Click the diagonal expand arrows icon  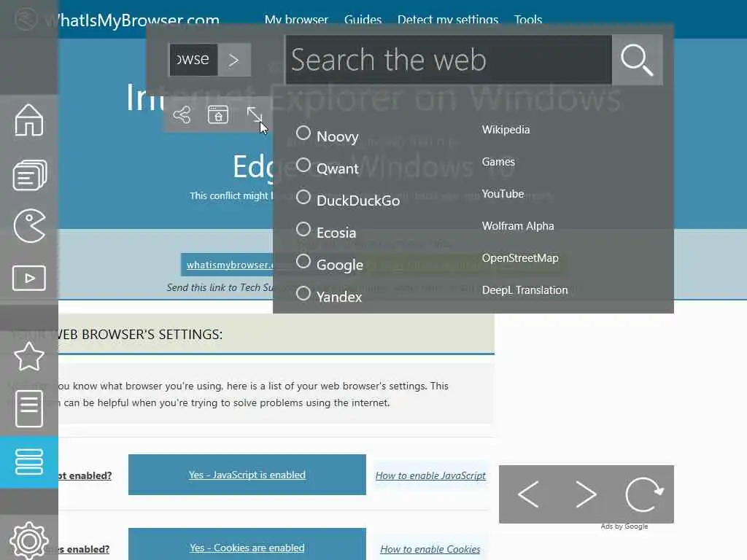point(255,114)
